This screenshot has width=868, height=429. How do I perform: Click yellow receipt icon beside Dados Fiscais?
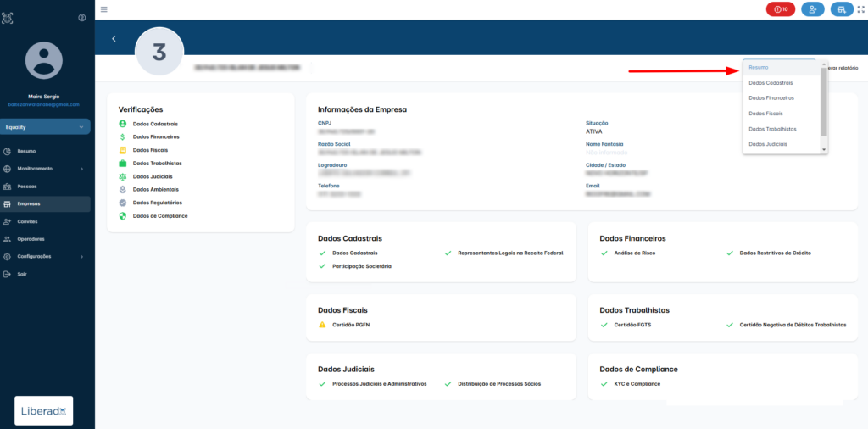pyautogui.click(x=123, y=150)
